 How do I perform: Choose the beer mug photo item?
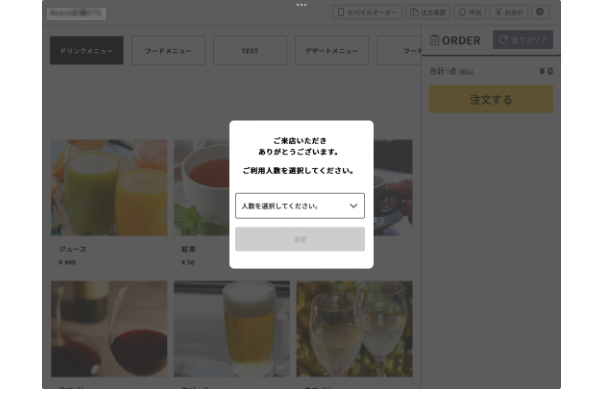pos(232,329)
